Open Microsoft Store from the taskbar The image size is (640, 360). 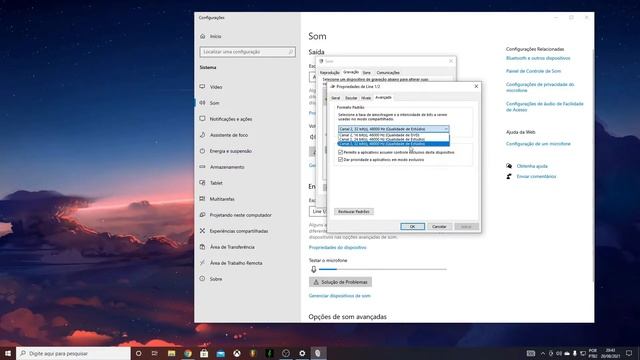204,353
